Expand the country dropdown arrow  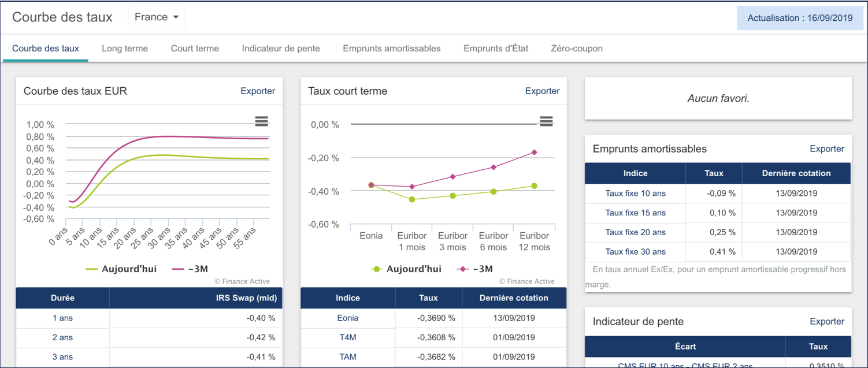pyautogui.click(x=175, y=17)
